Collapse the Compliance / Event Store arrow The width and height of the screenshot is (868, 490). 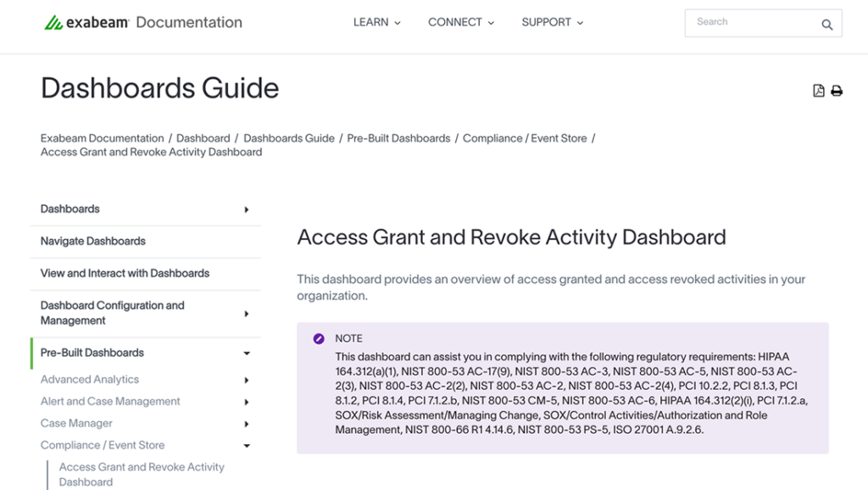point(247,446)
